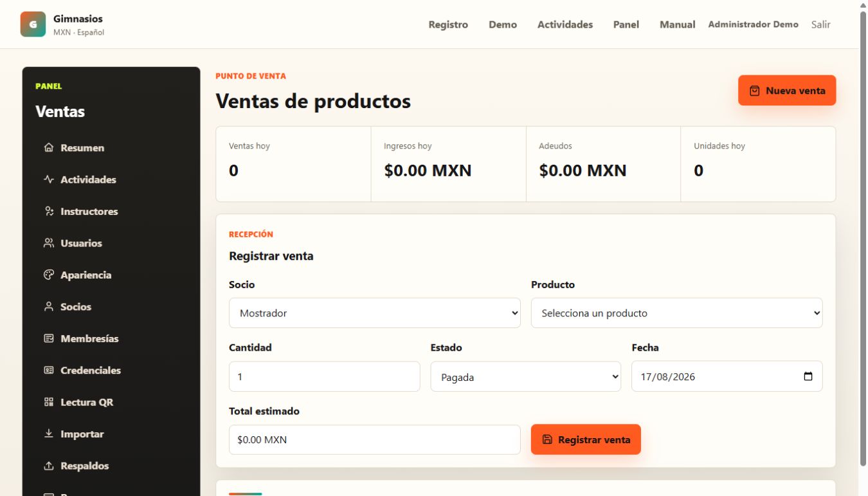This screenshot has height=496, width=868.
Task: Open Respaldos in the sidebar
Action: pos(111,466)
